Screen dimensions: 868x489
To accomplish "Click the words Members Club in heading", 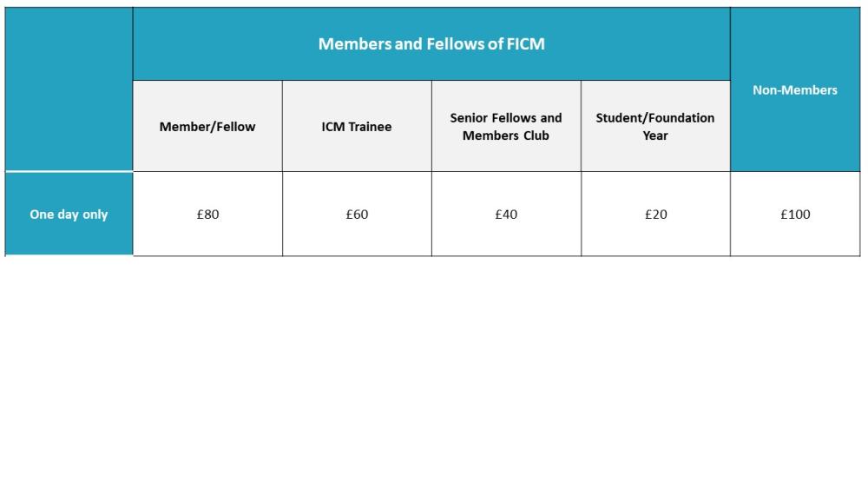I will (x=506, y=135).
